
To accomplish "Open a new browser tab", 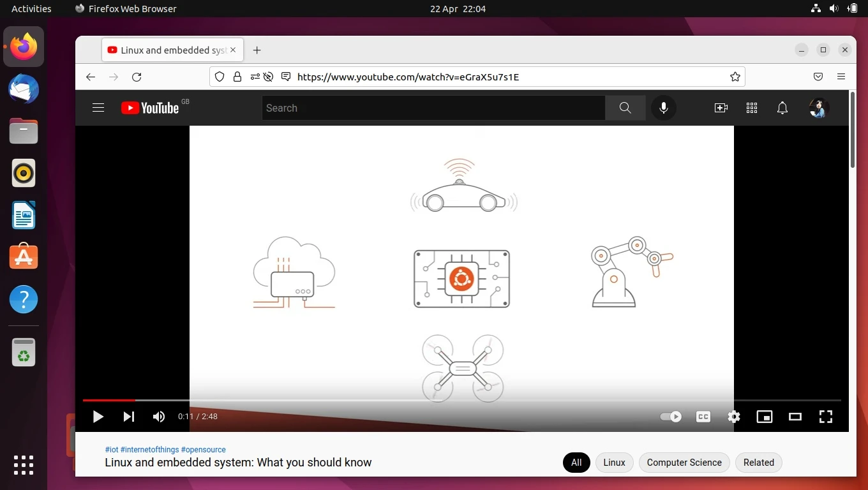I will (257, 50).
